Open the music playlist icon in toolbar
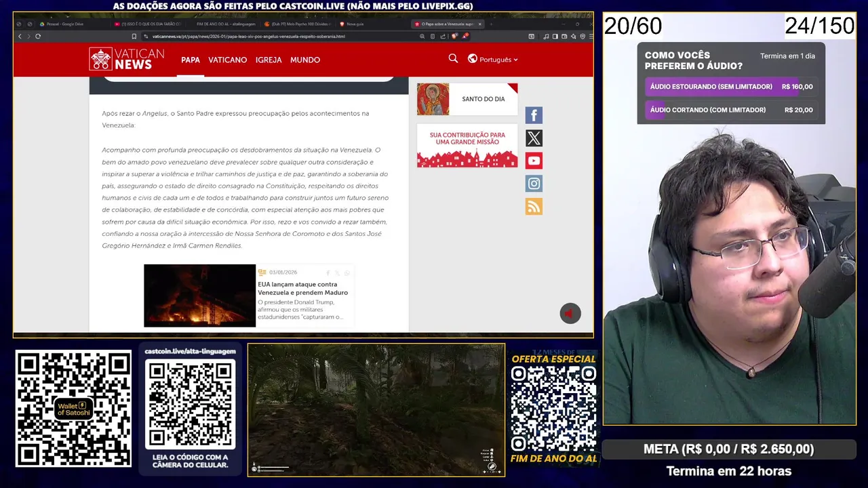The width and height of the screenshot is (868, 488). click(546, 36)
